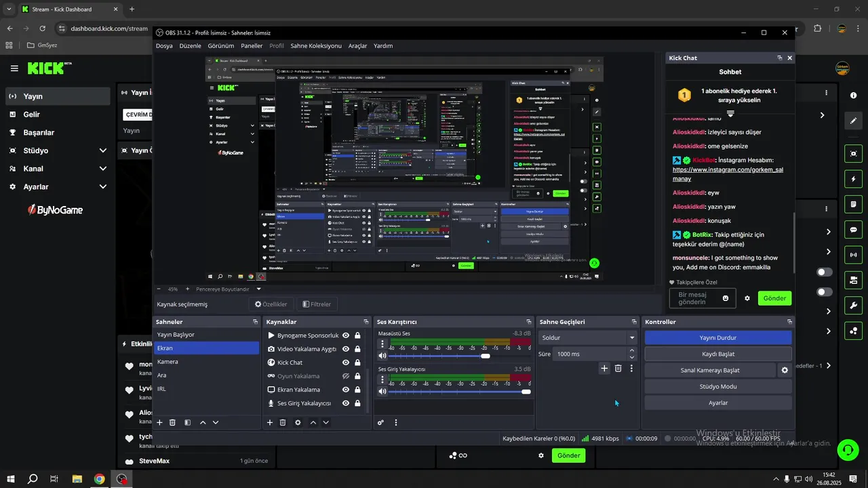Image resolution: width=868 pixels, height=488 pixels.
Task: Open virtual camera settings gear
Action: tap(785, 370)
